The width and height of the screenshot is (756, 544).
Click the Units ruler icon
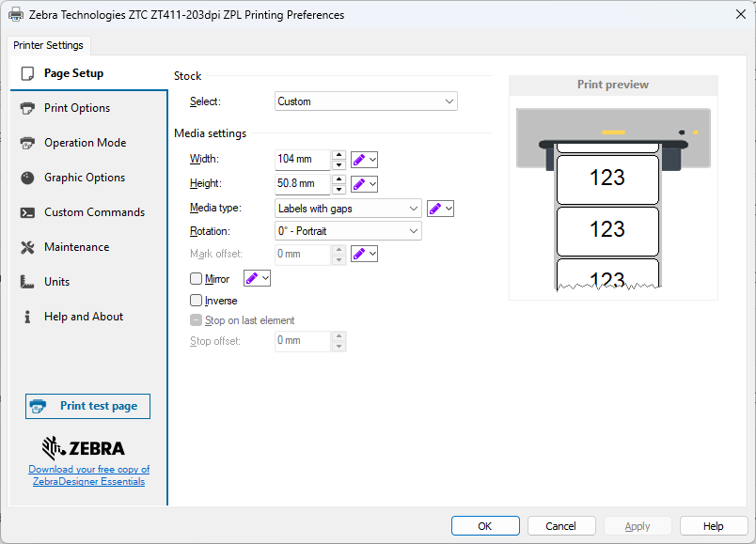pos(27,282)
